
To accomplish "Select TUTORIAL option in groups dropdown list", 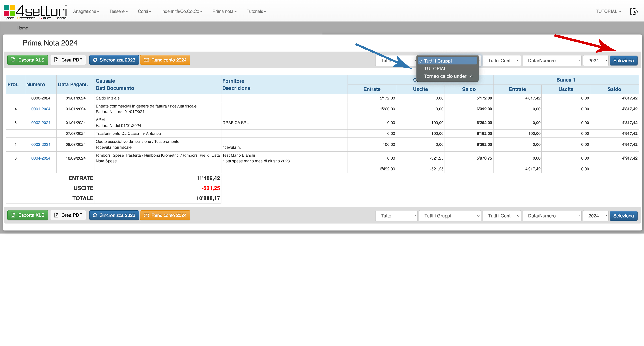I will click(435, 68).
